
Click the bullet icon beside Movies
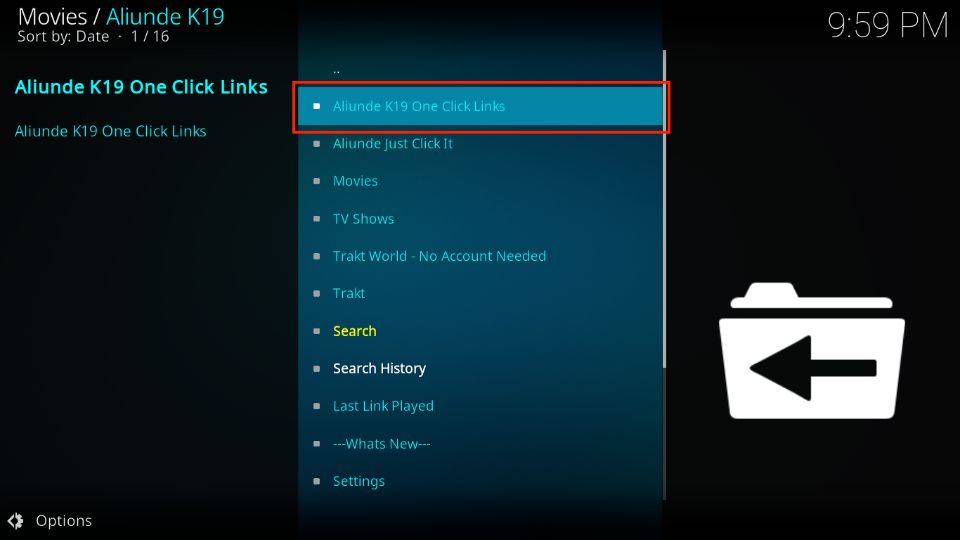point(317,181)
